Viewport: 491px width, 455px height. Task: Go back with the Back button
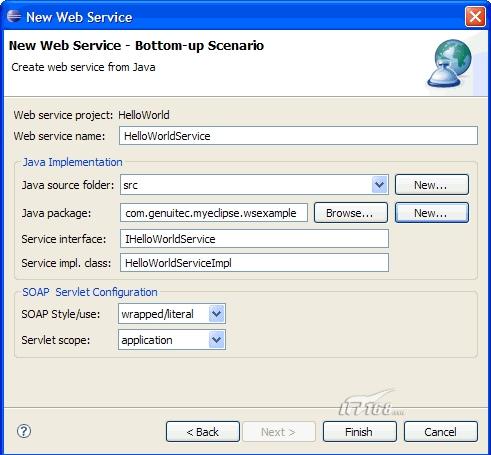[x=203, y=432]
